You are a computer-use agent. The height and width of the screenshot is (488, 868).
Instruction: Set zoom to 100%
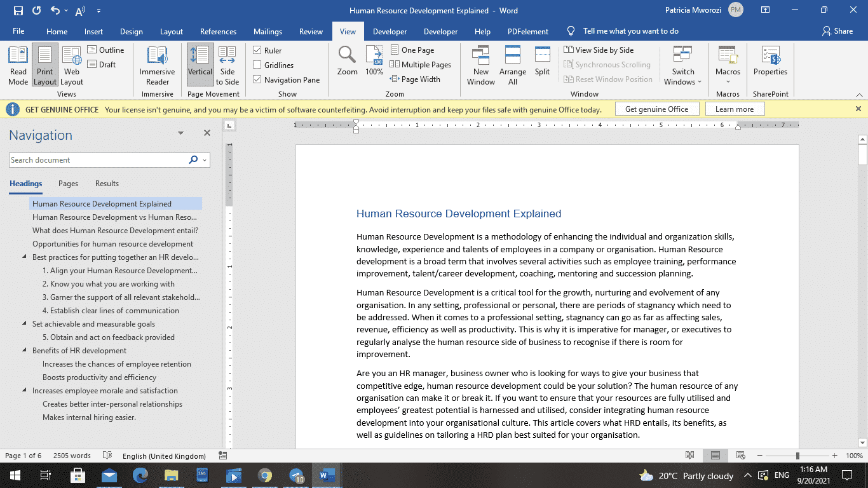(374, 64)
